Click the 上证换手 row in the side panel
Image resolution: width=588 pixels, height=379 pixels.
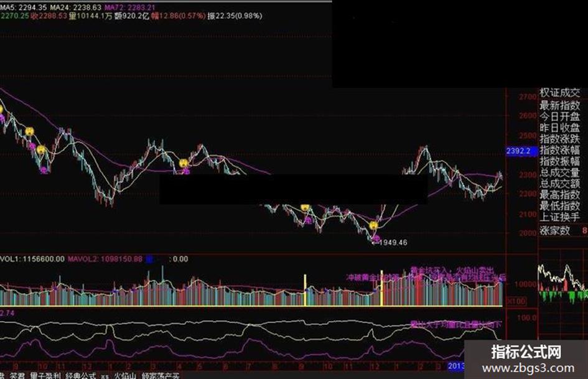point(560,217)
